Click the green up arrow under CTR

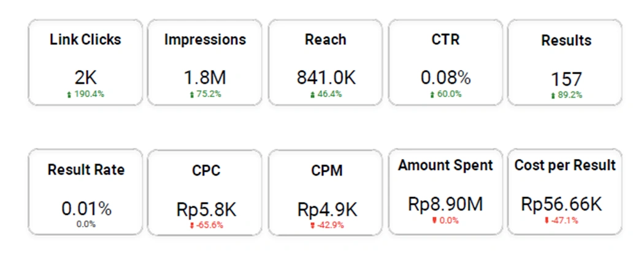click(x=432, y=95)
